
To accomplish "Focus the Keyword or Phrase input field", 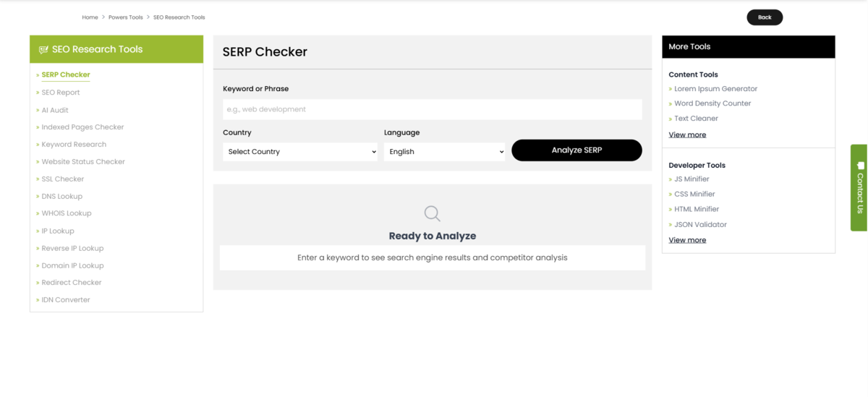I will coord(432,109).
